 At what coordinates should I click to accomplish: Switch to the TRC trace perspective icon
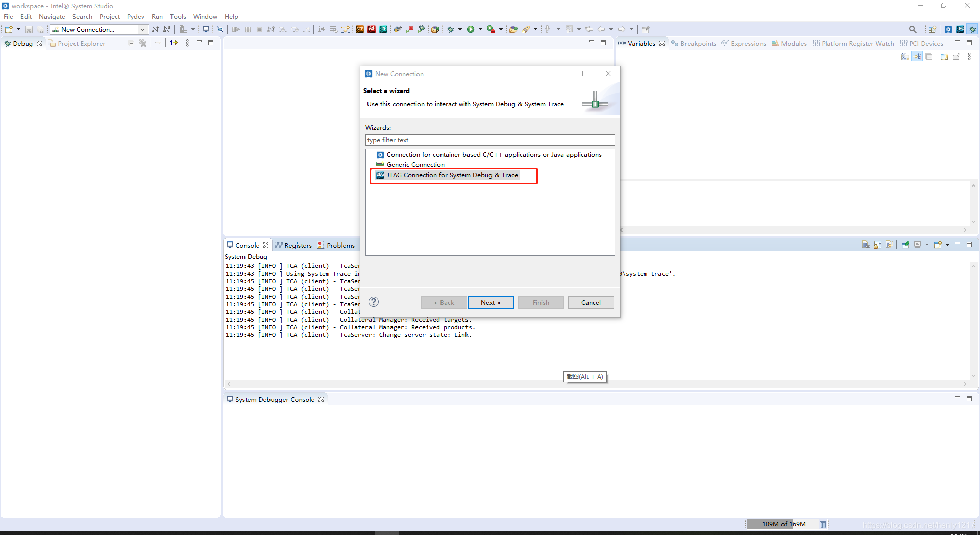coord(960,29)
